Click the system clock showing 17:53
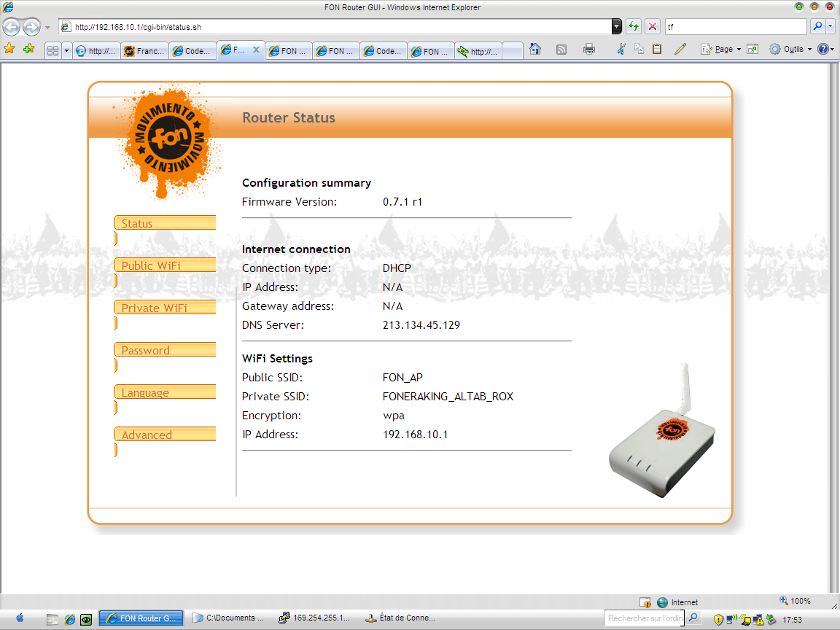The width and height of the screenshot is (840, 630). [792, 620]
